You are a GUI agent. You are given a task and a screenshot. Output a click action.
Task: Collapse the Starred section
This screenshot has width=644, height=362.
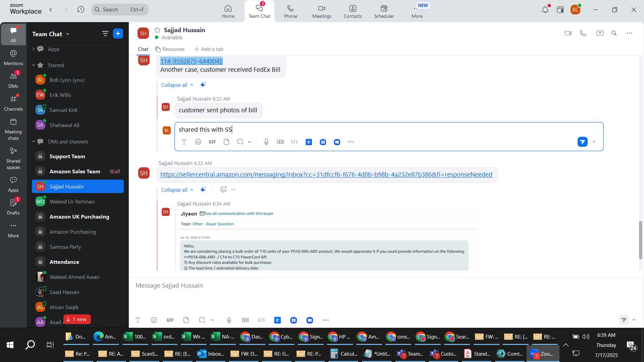click(x=33, y=65)
